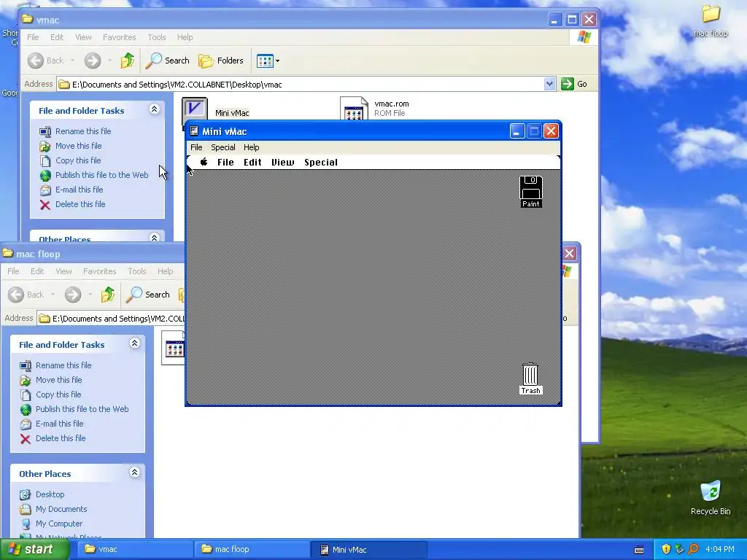Click Delete this file in vmac window

pyautogui.click(x=80, y=204)
